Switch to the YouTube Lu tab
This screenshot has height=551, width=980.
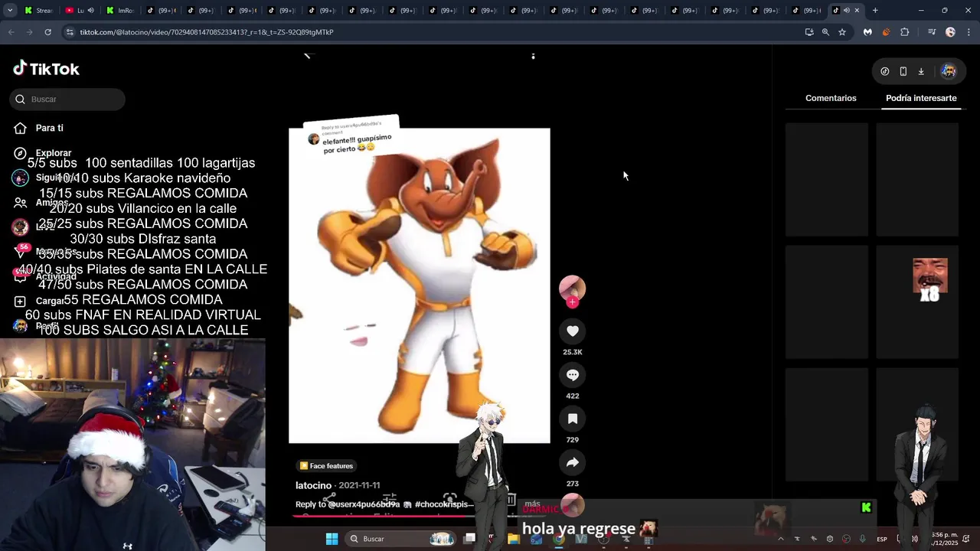pyautogui.click(x=79, y=11)
